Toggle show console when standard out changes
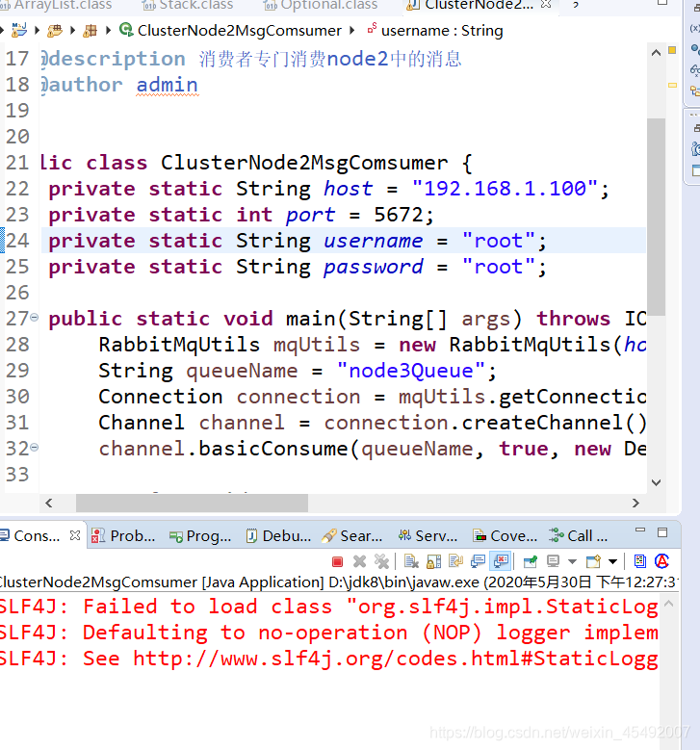The image size is (700, 750). click(478, 561)
